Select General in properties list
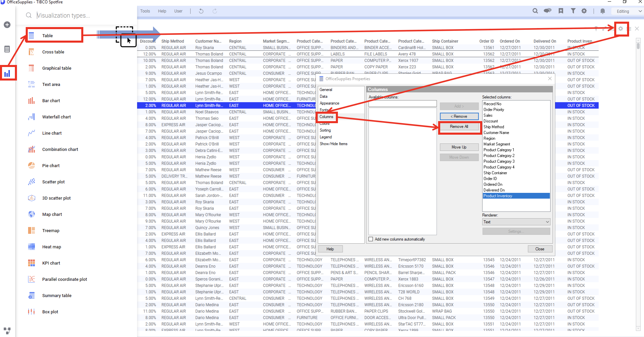 click(x=326, y=90)
